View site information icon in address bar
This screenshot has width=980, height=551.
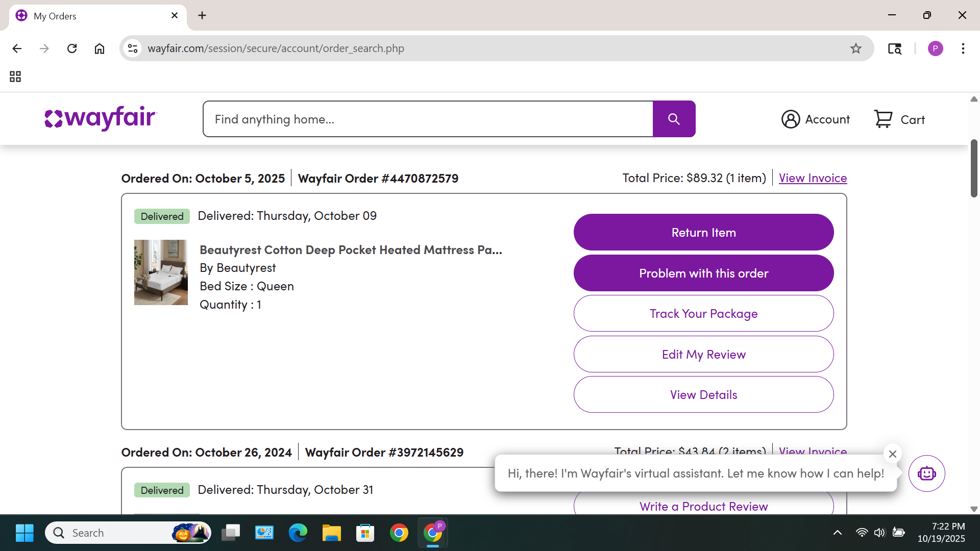pyautogui.click(x=133, y=48)
